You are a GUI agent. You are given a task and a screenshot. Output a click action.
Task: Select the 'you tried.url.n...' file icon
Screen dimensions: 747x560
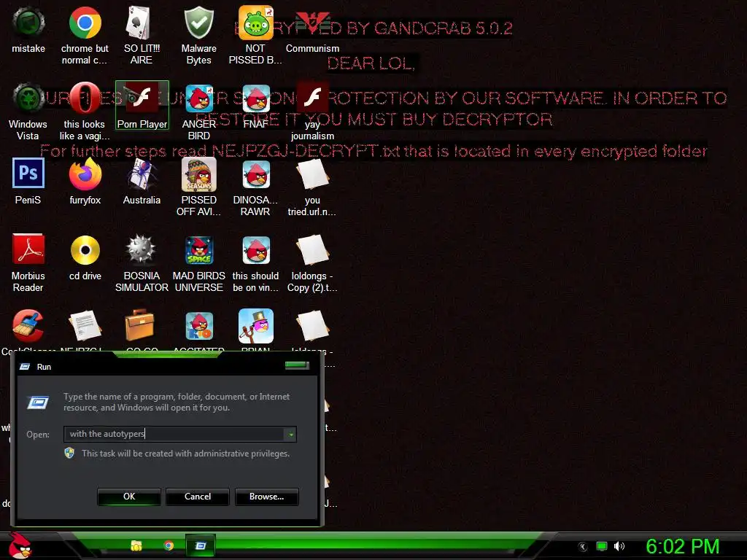(312, 187)
